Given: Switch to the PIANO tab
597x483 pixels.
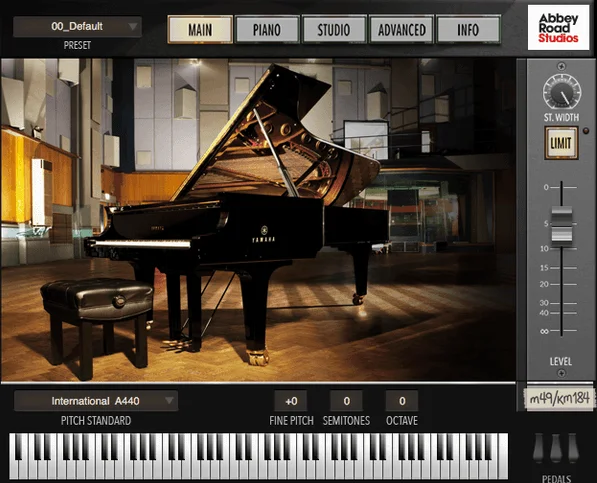Looking at the screenshot, I should click(x=267, y=30).
